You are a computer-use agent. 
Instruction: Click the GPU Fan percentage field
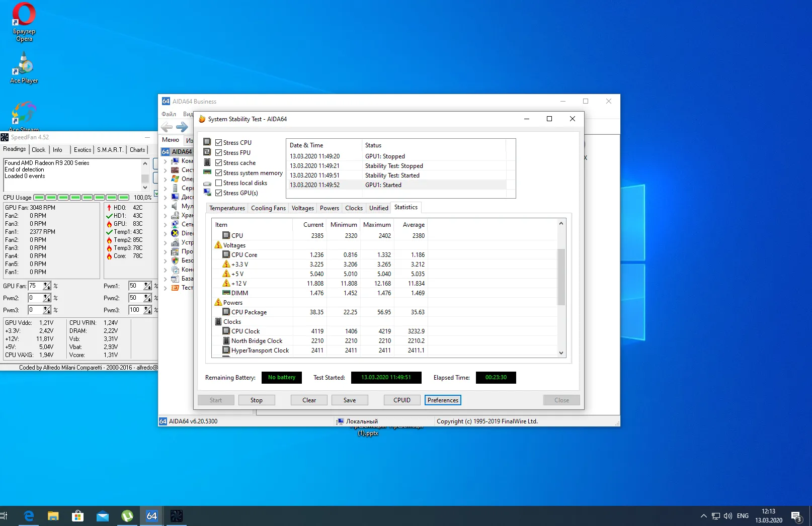[35, 286]
